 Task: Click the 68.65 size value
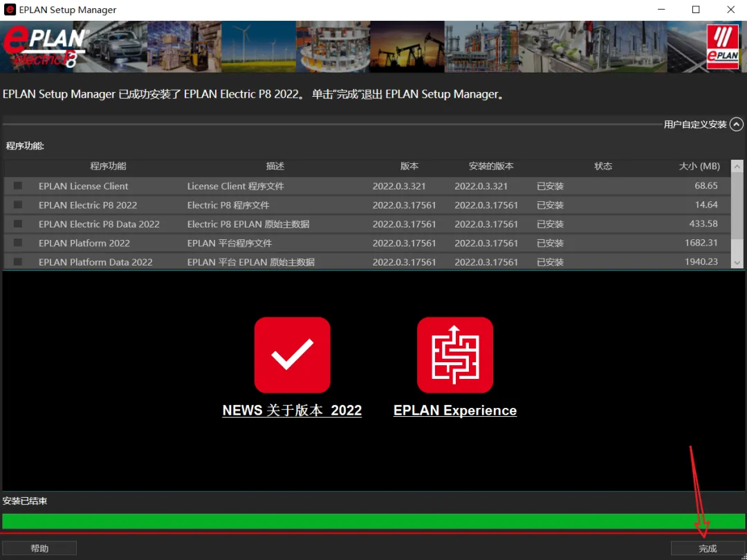tap(706, 186)
